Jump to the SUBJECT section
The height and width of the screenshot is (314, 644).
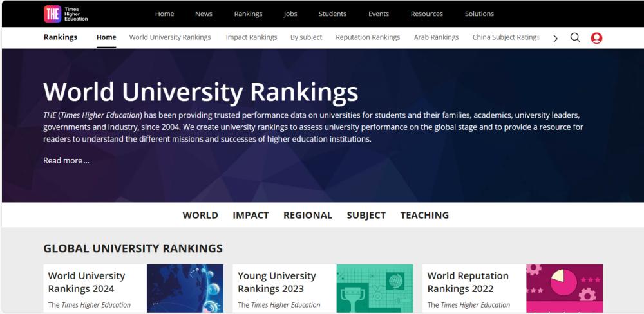pyautogui.click(x=366, y=215)
